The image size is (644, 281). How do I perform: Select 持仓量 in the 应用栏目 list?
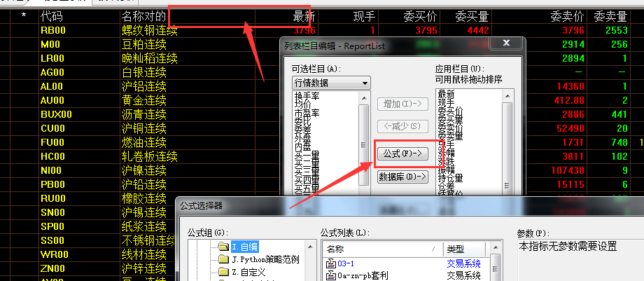(x=451, y=177)
